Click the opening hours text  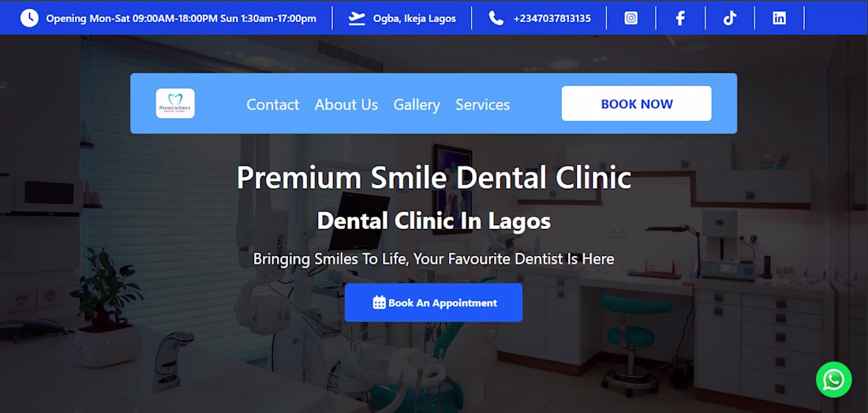pyautogui.click(x=181, y=18)
